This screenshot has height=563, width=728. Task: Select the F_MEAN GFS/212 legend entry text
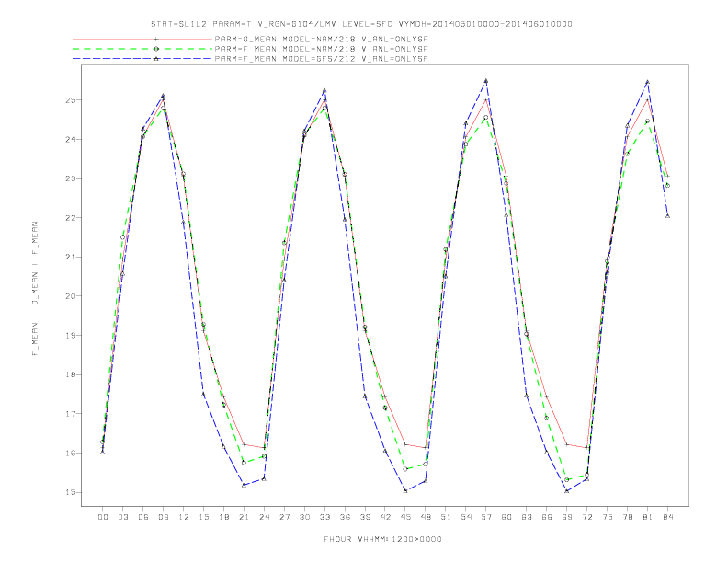[x=321, y=59]
